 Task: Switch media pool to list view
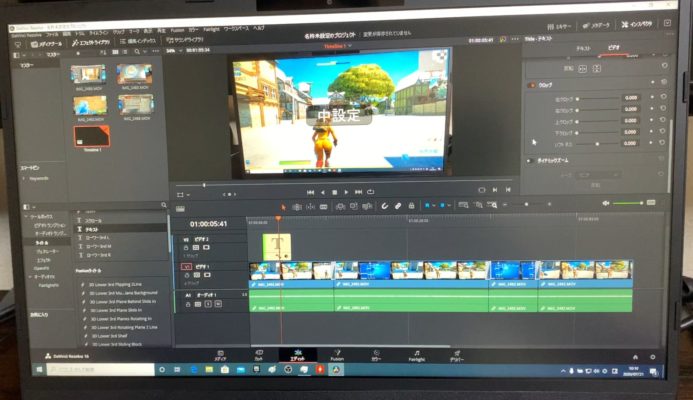pyautogui.click(x=125, y=52)
